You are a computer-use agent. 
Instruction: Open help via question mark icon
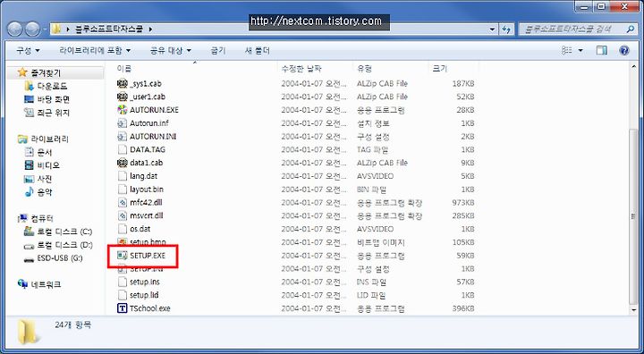click(624, 51)
